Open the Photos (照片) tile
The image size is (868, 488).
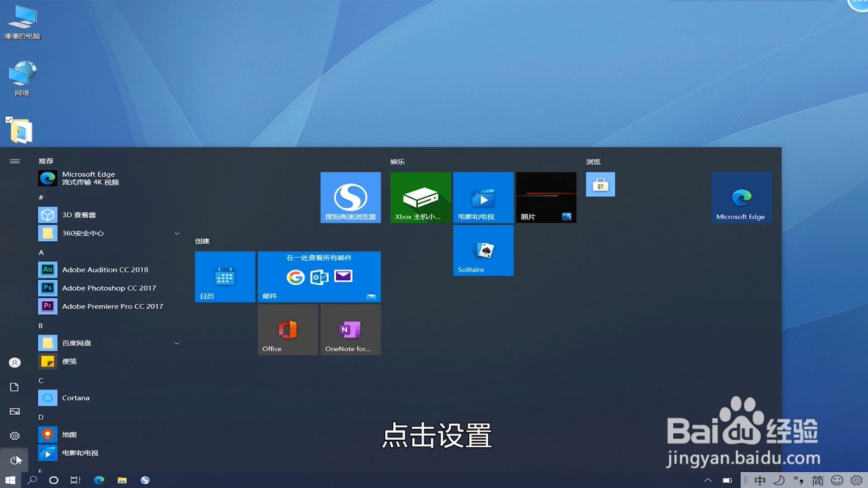tap(546, 197)
